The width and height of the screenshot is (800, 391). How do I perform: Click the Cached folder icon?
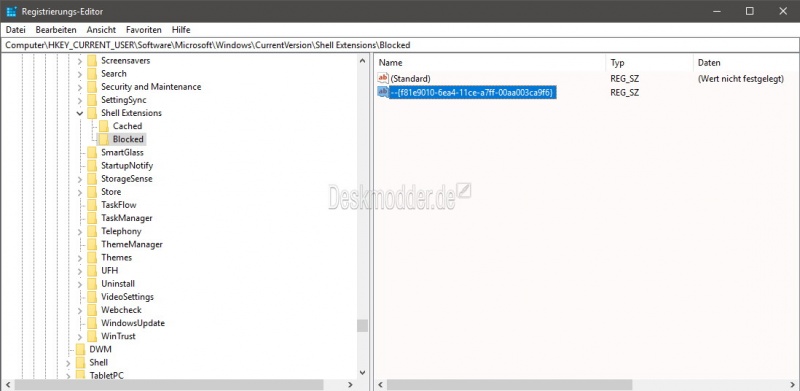104,126
